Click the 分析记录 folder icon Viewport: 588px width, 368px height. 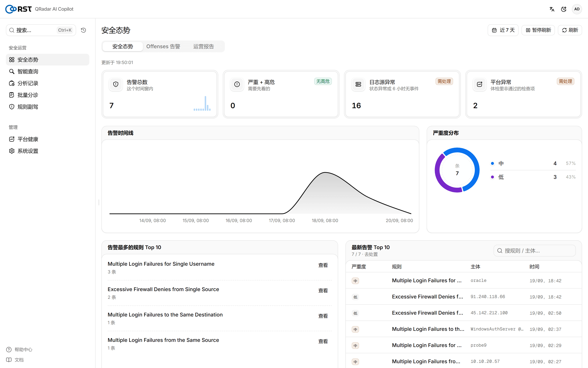point(12,83)
